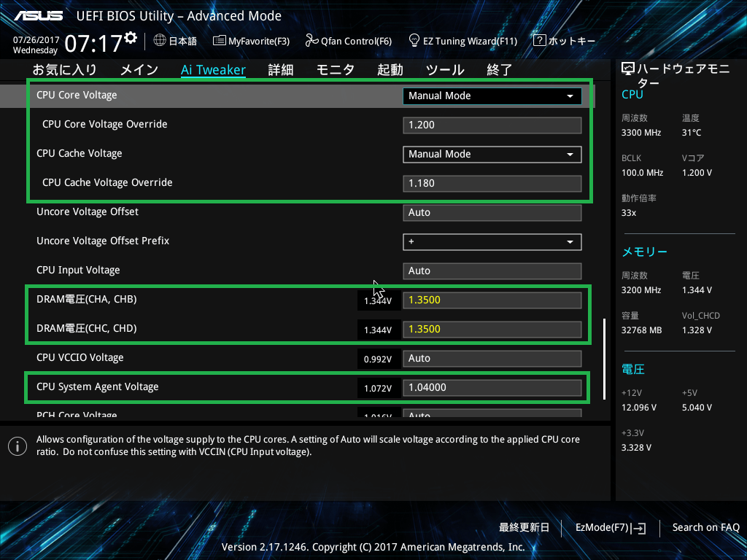The width and height of the screenshot is (747, 560).
Task: Click the 最終更新日 button
Action: coord(524,528)
